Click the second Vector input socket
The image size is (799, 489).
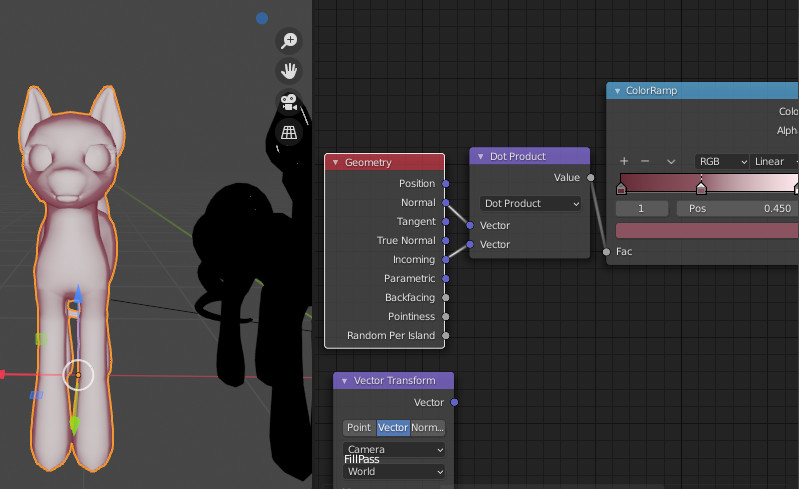coord(470,244)
